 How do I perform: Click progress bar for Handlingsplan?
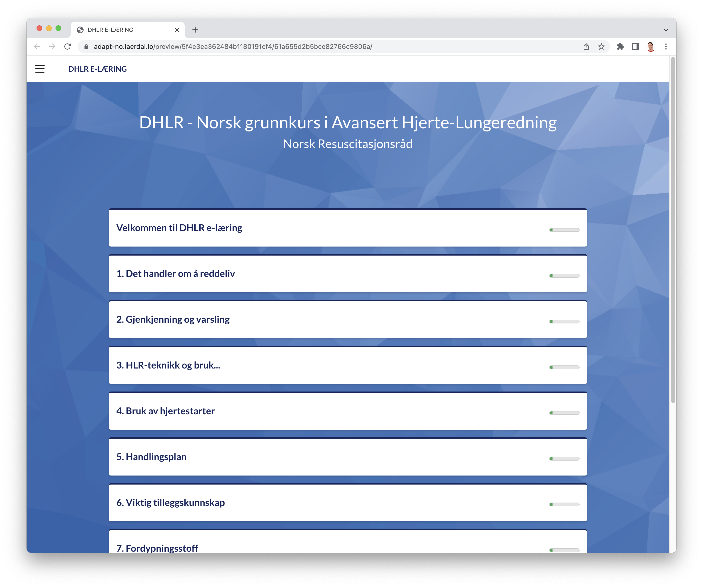pos(564,459)
